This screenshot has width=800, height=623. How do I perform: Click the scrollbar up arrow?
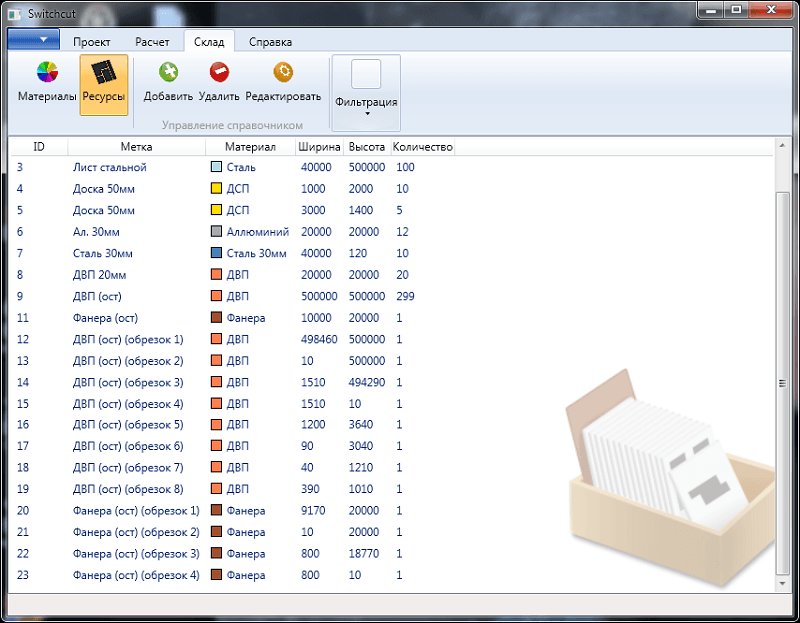point(782,146)
